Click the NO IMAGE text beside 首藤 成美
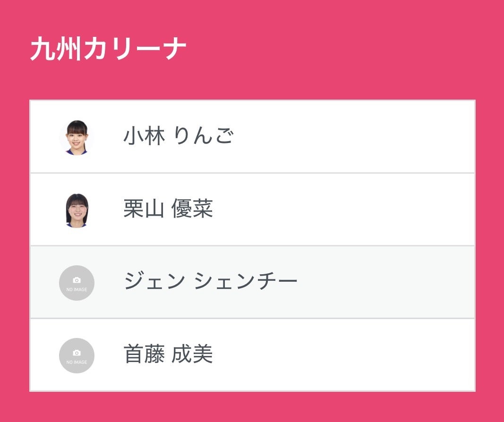Viewport: 504px width, 422px height. pos(77,362)
